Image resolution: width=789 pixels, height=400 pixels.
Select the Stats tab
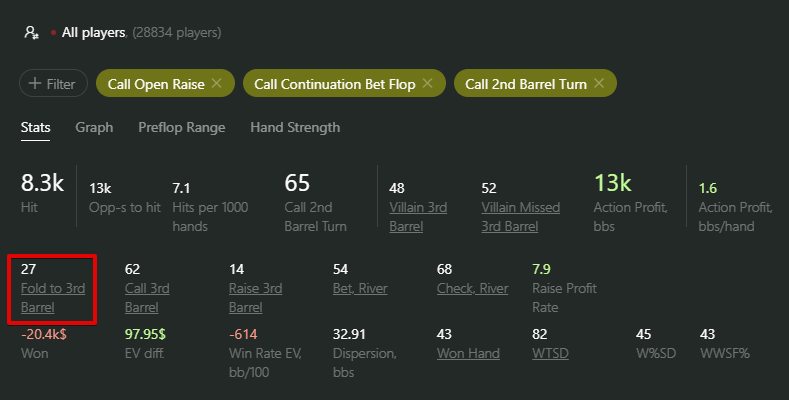click(x=36, y=127)
